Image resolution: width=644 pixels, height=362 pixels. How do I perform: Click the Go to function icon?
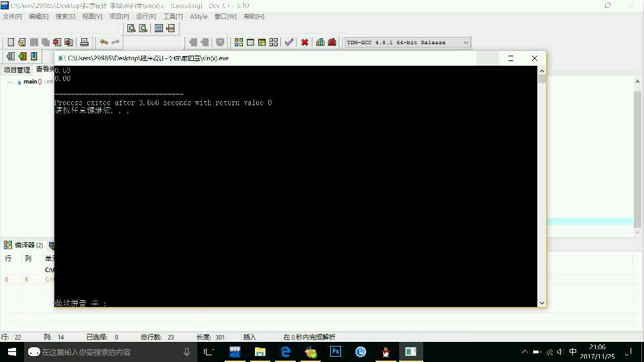click(x=158, y=28)
